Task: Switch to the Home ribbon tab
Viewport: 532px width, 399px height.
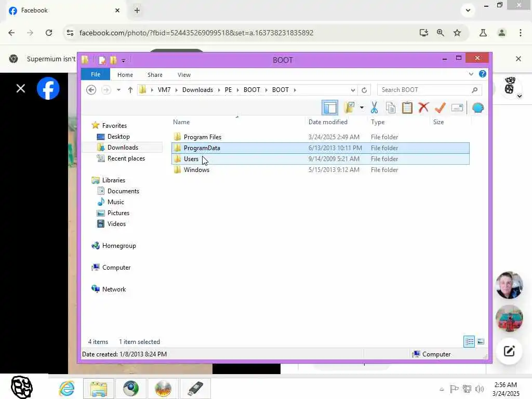Action: [x=125, y=75]
